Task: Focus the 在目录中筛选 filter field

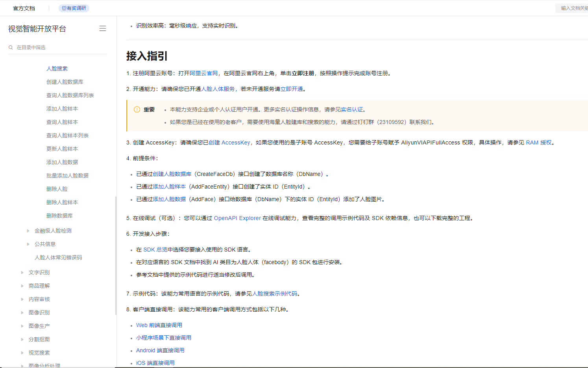Action: click(x=57, y=47)
